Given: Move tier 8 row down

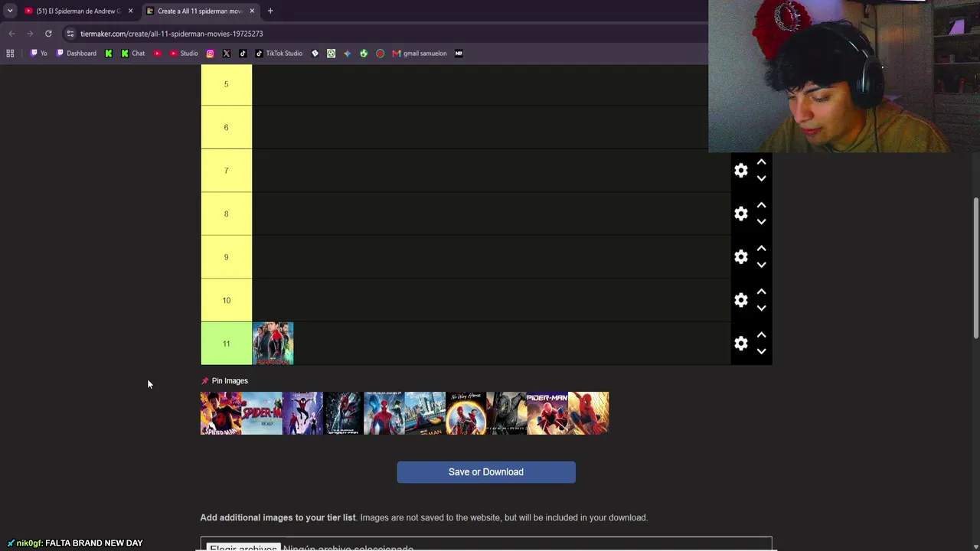Looking at the screenshot, I should [x=761, y=222].
